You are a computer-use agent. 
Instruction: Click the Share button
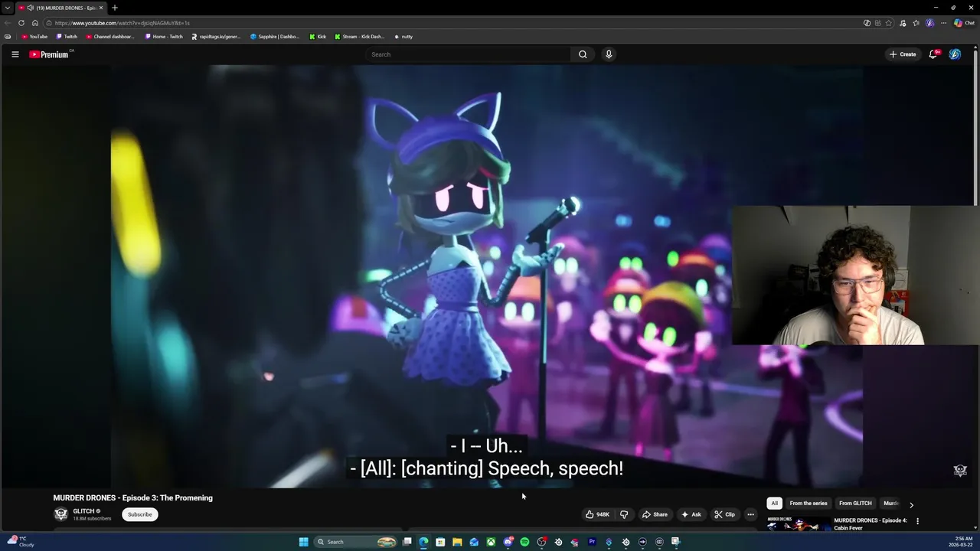655,514
